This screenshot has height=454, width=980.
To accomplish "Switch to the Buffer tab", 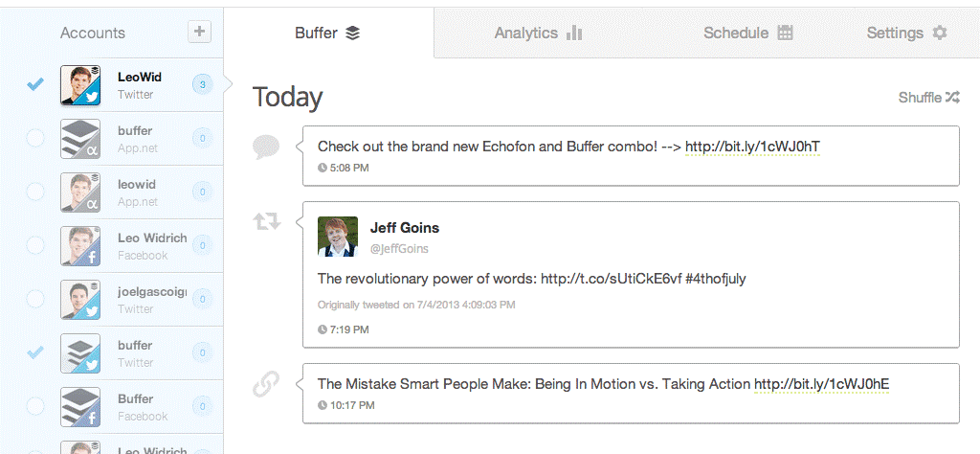I will pyautogui.click(x=326, y=33).
